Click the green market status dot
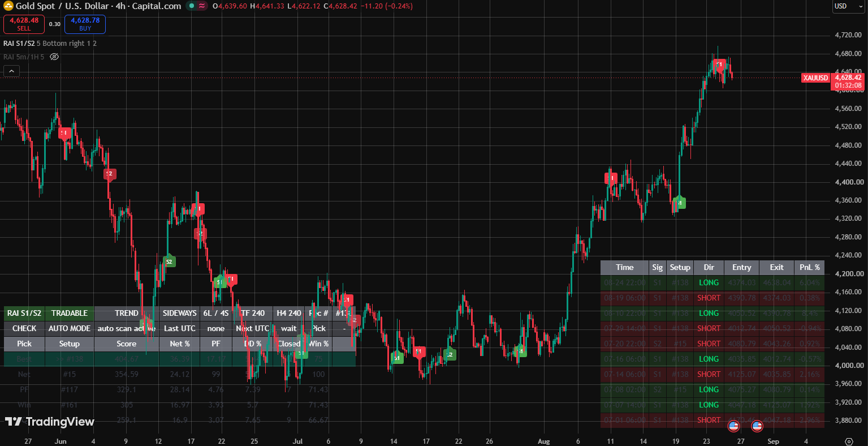 (x=192, y=6)
